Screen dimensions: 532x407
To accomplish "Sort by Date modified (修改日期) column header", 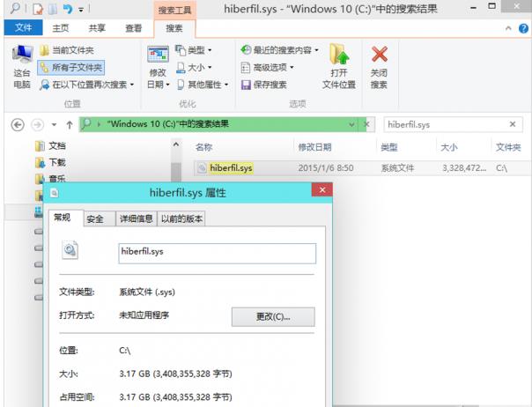I will [314, 147].
